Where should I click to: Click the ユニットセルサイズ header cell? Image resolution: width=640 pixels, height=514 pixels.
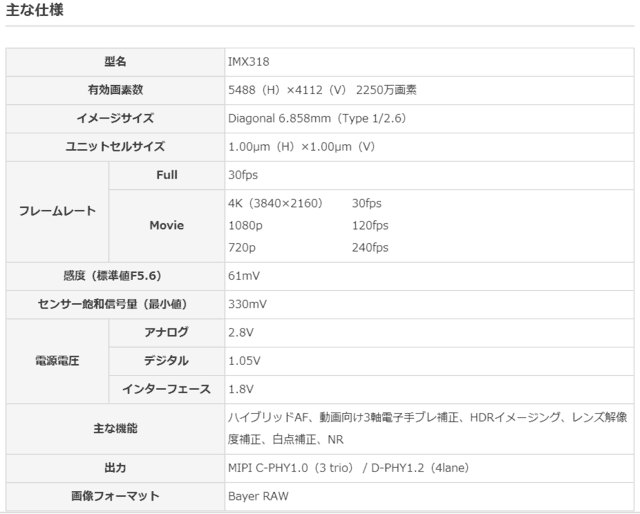[115, 146]
